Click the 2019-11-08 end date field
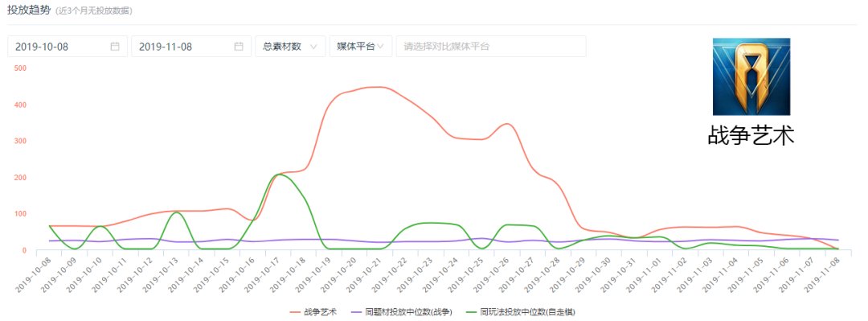Viewport: 868px width, 321px height. [x=191, y=47]
